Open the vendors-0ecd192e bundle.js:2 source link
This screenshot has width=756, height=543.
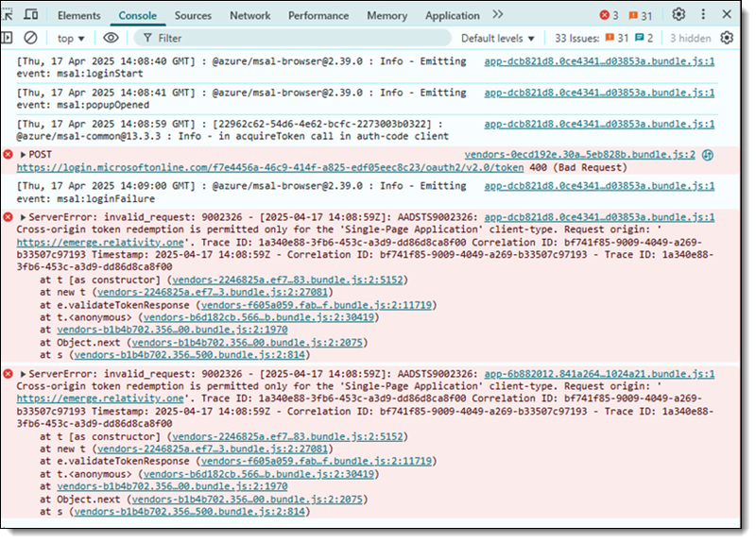[x=580, y=155]
